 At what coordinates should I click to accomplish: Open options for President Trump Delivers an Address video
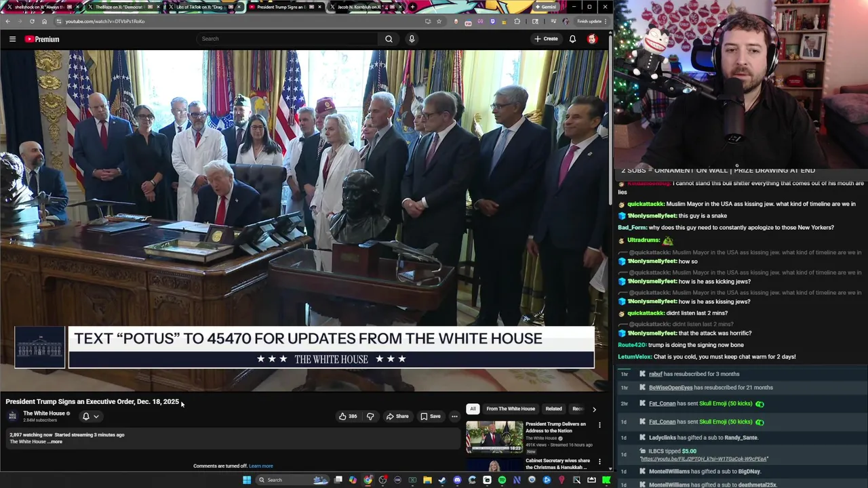599,425
